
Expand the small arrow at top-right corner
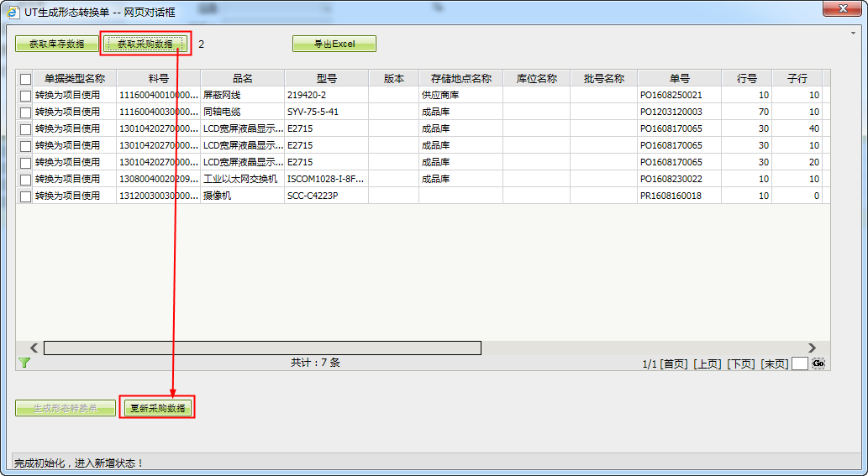point(854,34)
